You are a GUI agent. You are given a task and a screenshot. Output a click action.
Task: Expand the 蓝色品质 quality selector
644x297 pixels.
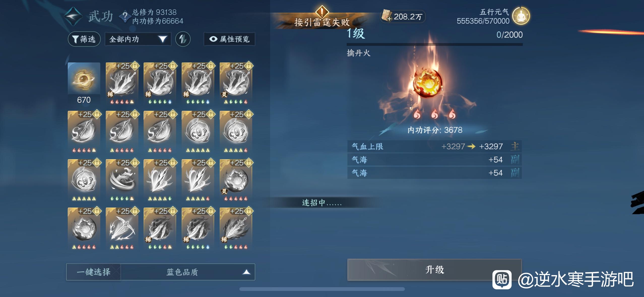pyautogui.click(x=188, y=272)
